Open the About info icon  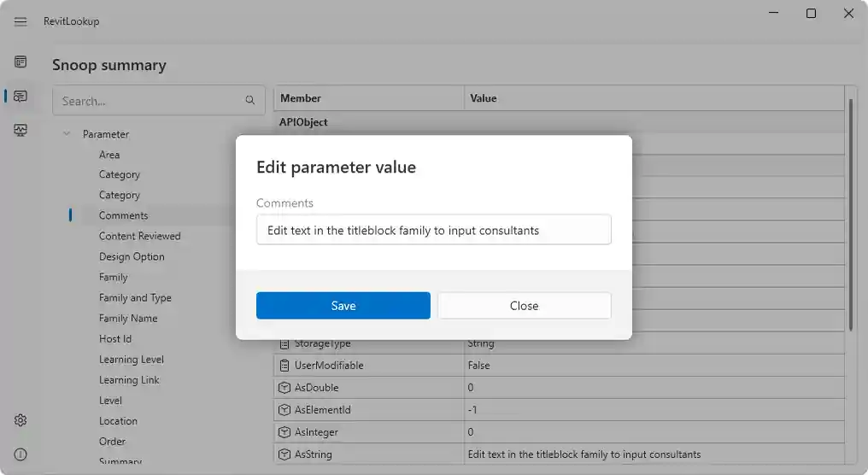[21, 454]
